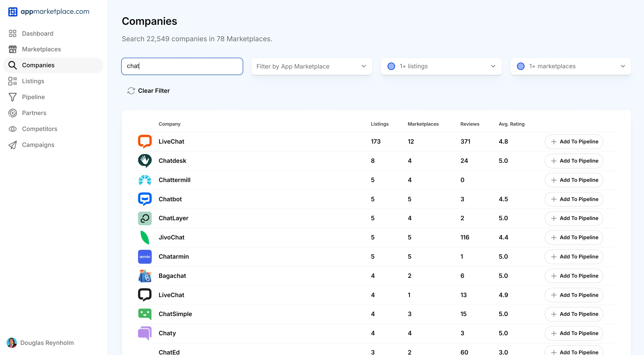Go to Dashboard in the sidebar
Image resolution: width=644 pixels, height=355 pixels.
[53, 33]
